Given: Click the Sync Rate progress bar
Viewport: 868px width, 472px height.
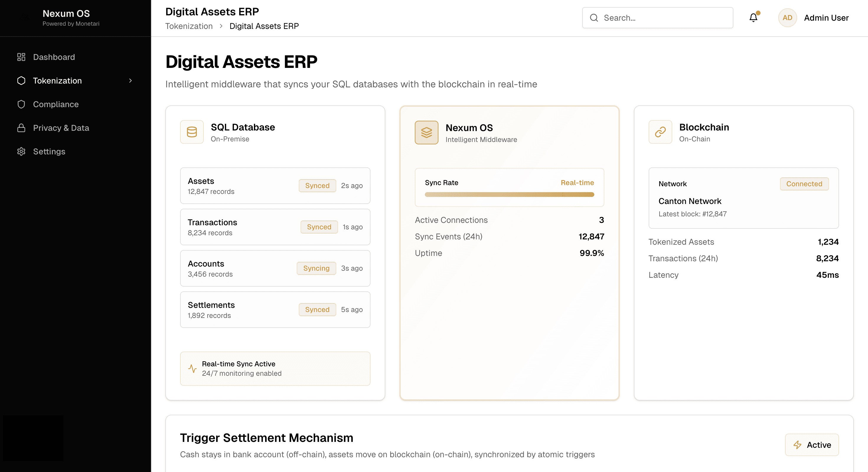Looking at the screenshot, I should (x=509, y=195).
